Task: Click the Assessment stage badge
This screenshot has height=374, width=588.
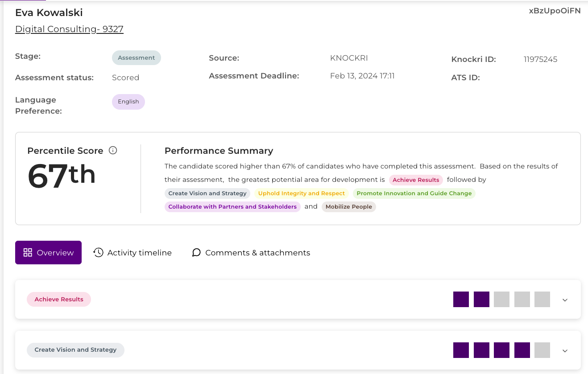Action: 136,58
